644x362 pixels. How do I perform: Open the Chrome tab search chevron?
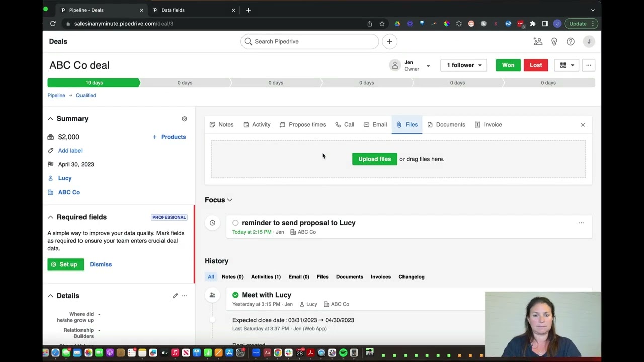coord(593,10)
